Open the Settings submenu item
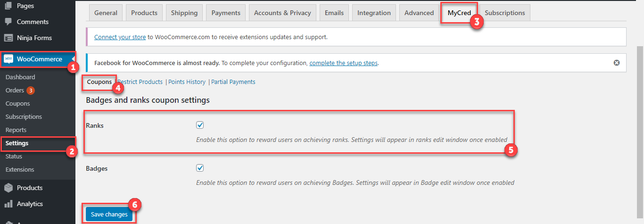The image size is (644, 224). click(17, 143)
